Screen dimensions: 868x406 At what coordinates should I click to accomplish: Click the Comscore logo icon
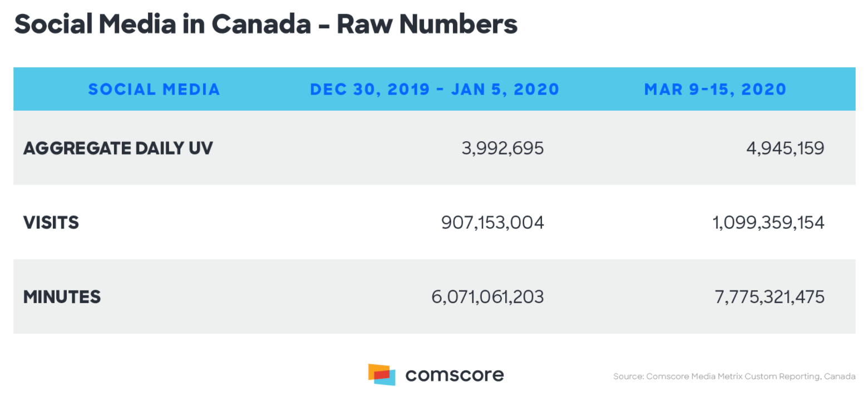point(382,374)
